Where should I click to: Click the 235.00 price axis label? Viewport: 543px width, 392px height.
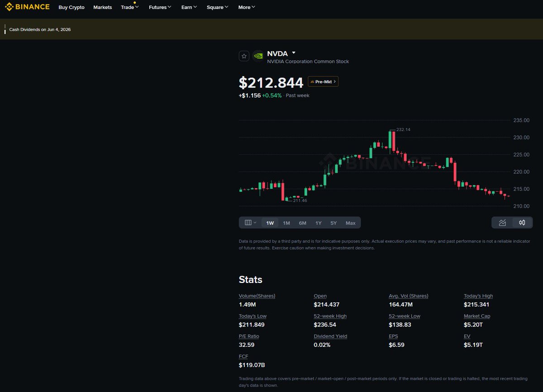pos(521,120)
